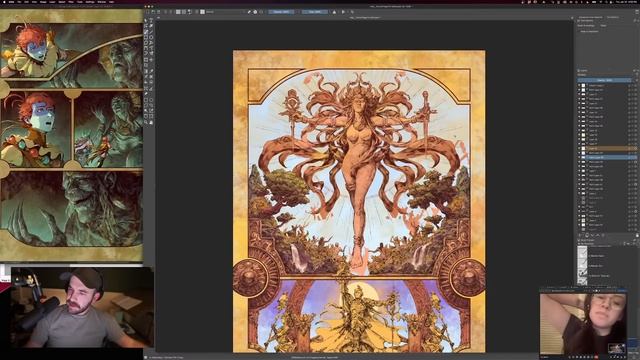Viewport: 640px width, 360px height.
Task: Adjust the Size slider in the top toolbar
Action: coord(315,12)
